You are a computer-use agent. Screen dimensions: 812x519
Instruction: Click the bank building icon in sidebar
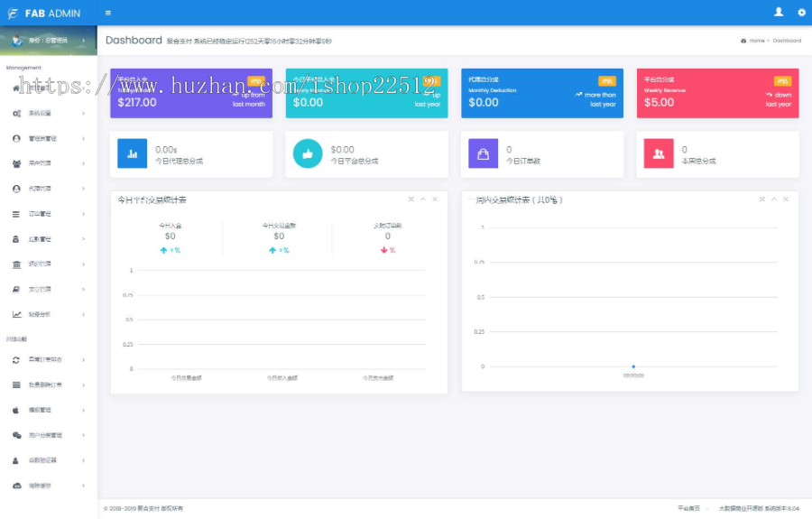[16, 264]
